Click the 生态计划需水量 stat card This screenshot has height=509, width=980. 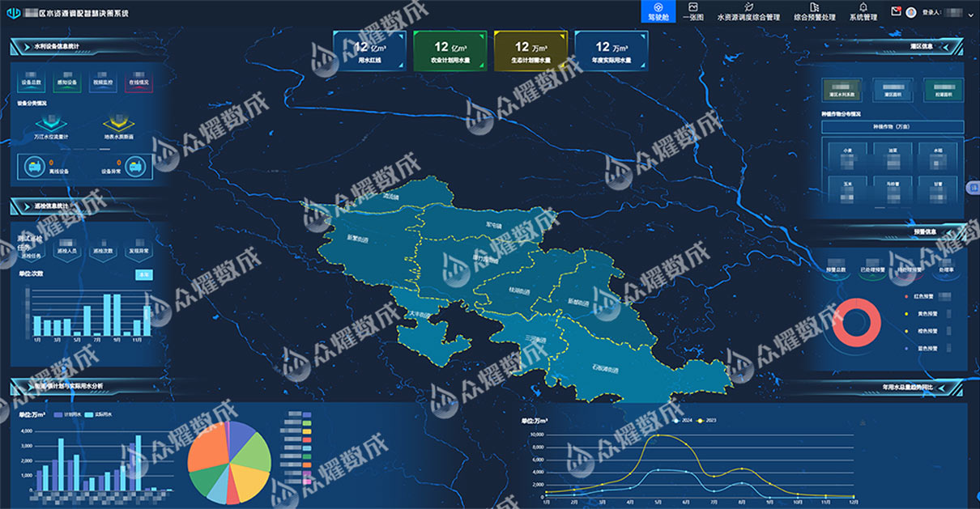tap(530, 51)
